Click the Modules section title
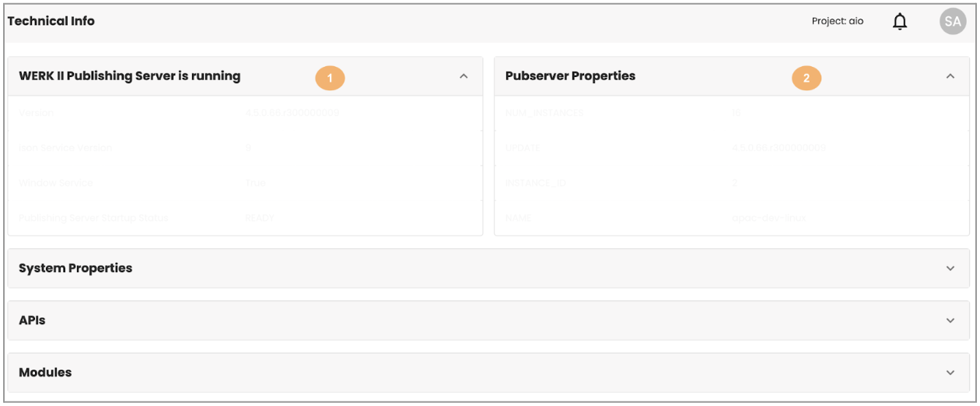980x406 pixels. coord(45,373)
